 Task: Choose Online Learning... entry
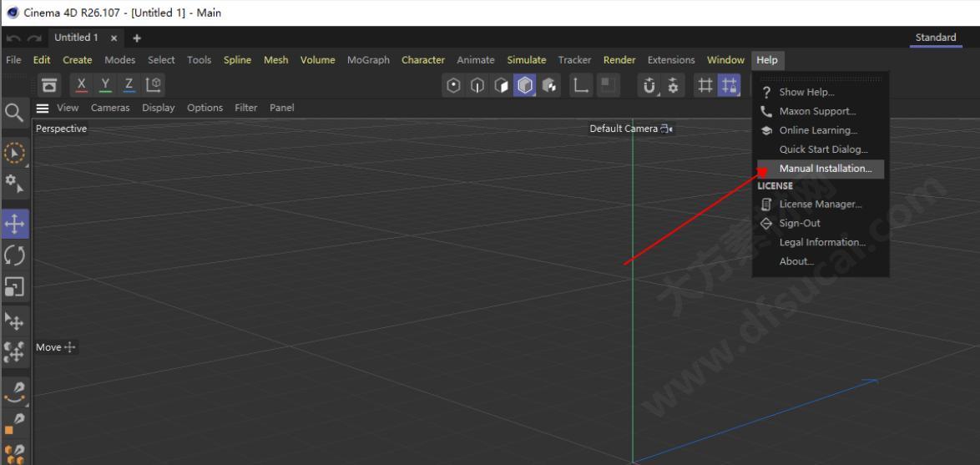coord(820,130)
